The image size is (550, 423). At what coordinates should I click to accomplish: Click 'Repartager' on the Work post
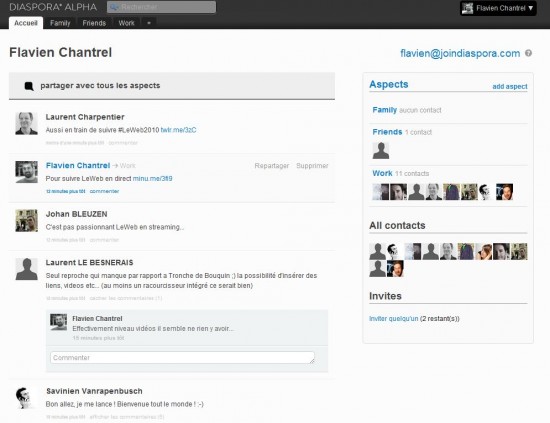[272, 166]
